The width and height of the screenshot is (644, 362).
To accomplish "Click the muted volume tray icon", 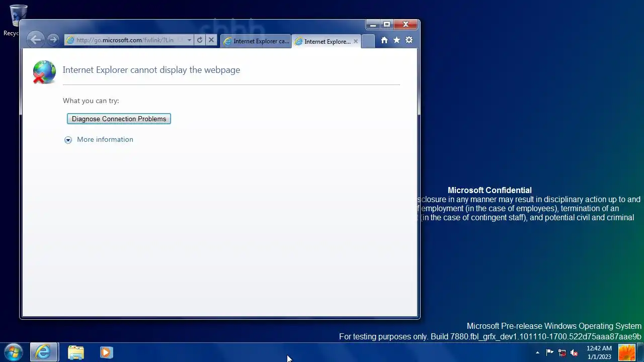I will (574, 352).
